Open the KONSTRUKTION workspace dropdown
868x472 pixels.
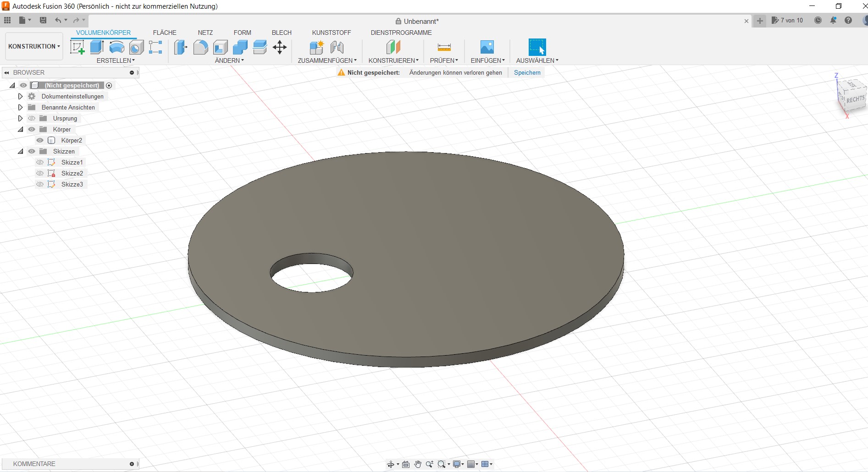(34, 46)
